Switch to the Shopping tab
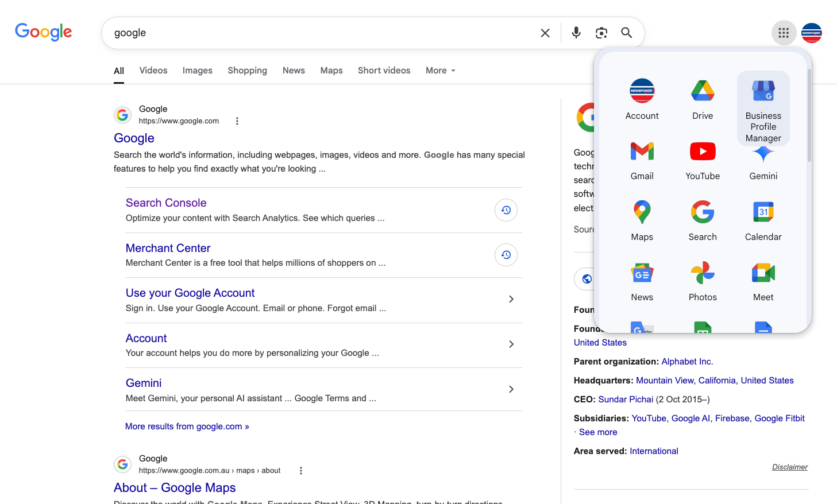Image resolution: width=837 pixels, height=504 pixels. point(248,71)
